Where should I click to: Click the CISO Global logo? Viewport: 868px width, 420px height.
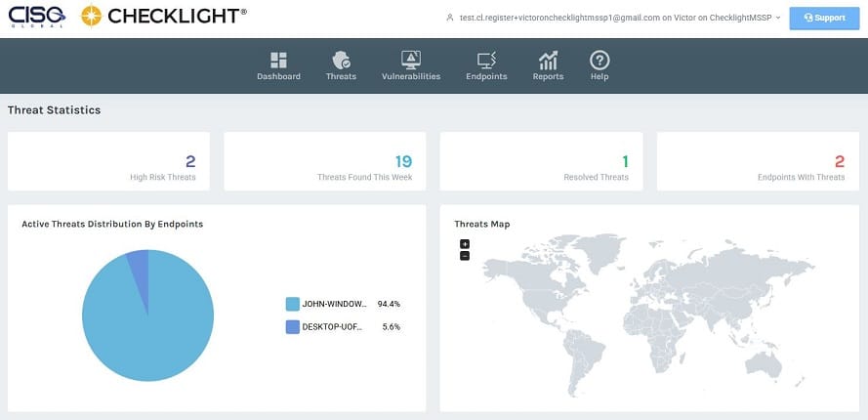[x=36, y=17]
